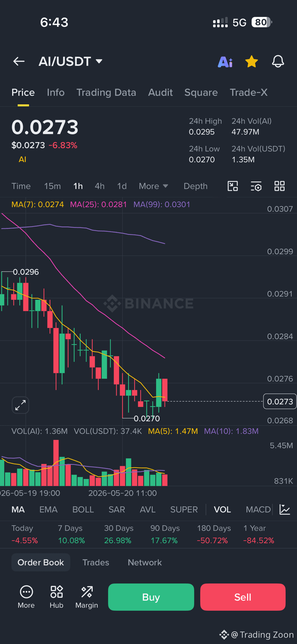Select the 15m chart interval
Viewport: 297px width, 644px height.
52,186
